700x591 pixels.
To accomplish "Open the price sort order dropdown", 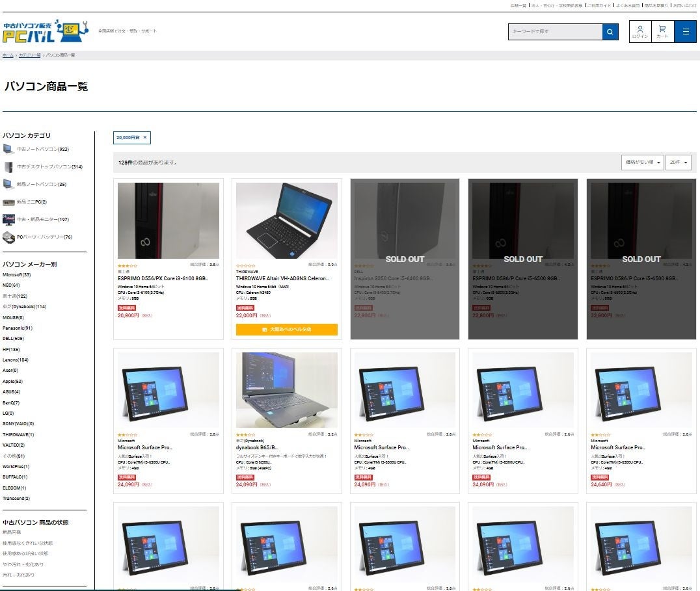I will click(x=642, y=163).
